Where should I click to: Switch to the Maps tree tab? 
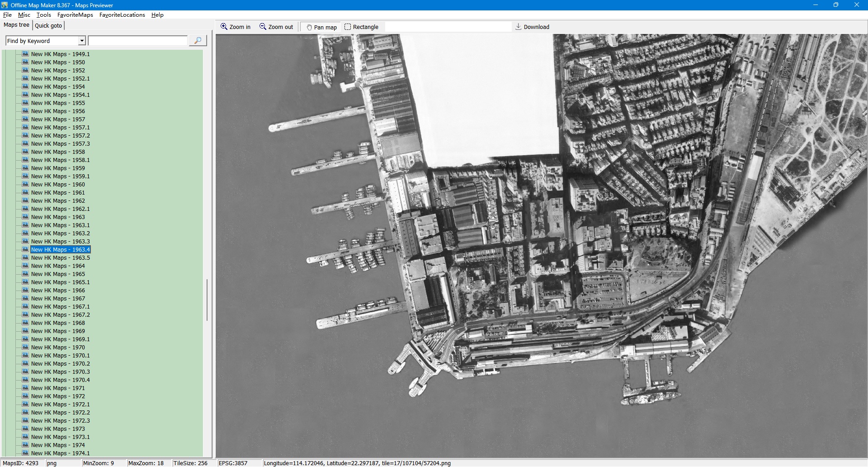click(16, 25)
